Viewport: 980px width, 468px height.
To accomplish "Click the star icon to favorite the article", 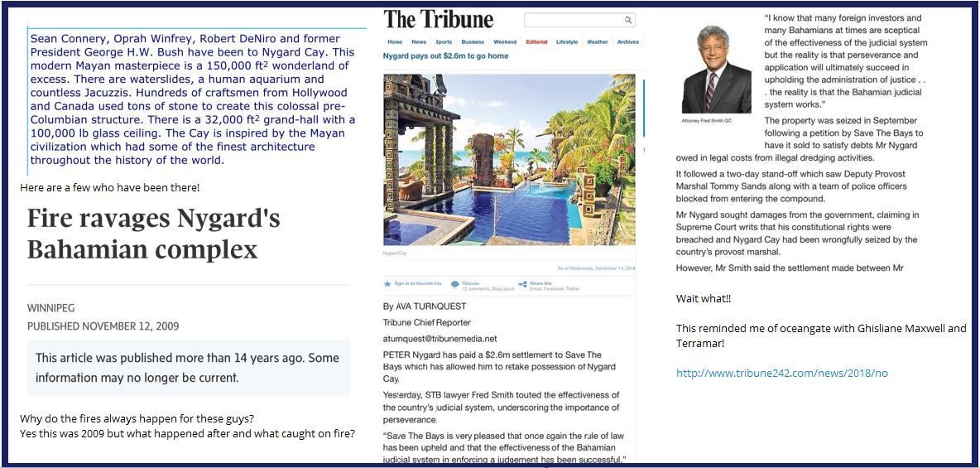I will click(387, 284).
